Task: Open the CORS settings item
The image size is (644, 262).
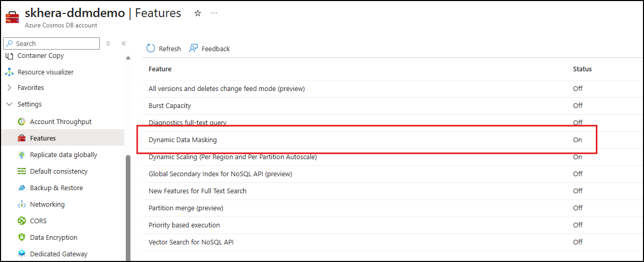Action: coord(38,221)
